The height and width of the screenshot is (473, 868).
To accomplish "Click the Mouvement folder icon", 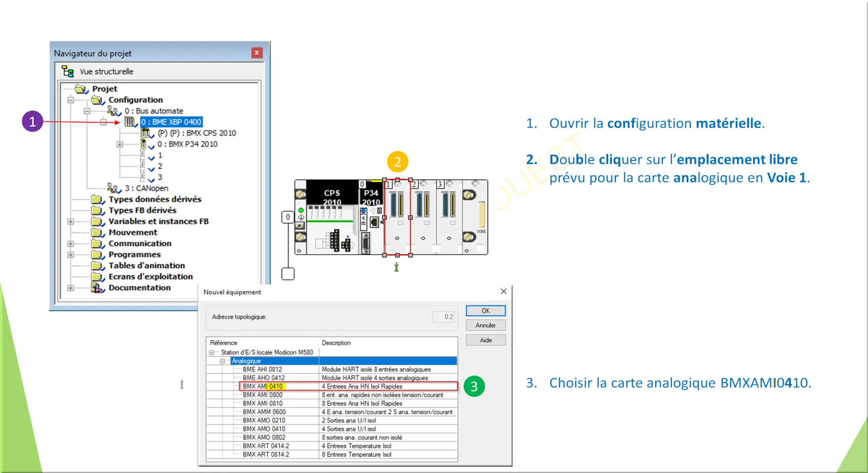I will (98, 232).
